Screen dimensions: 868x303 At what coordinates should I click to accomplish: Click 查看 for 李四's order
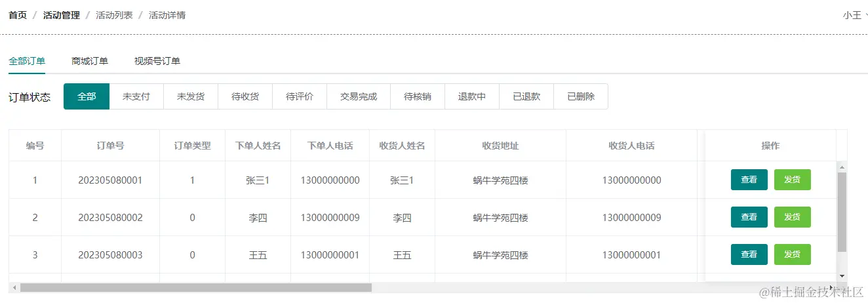[749, 217]
